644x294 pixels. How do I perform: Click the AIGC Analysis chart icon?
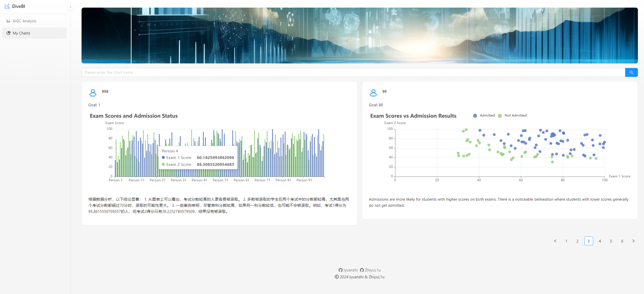8,21
